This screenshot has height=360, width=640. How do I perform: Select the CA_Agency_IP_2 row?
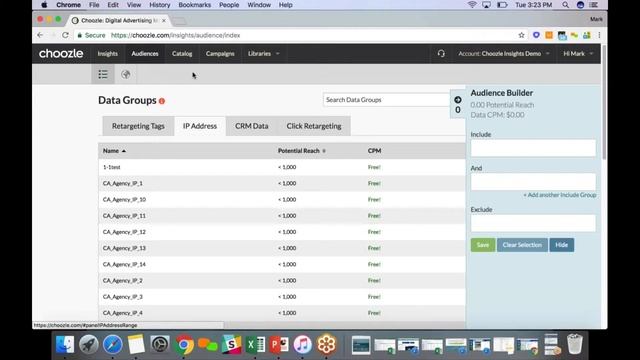coord(282,280)
